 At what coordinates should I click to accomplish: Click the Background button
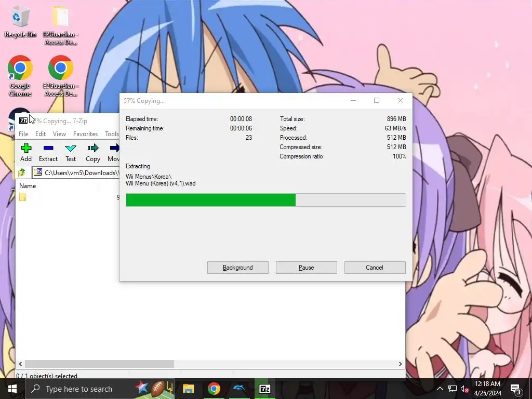pos(238,268)
